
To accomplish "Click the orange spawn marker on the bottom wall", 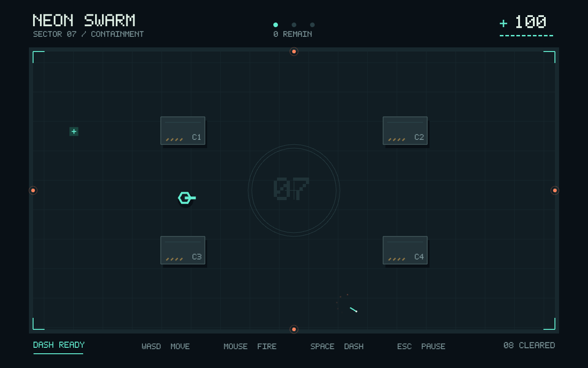I will tap(294, 329).
